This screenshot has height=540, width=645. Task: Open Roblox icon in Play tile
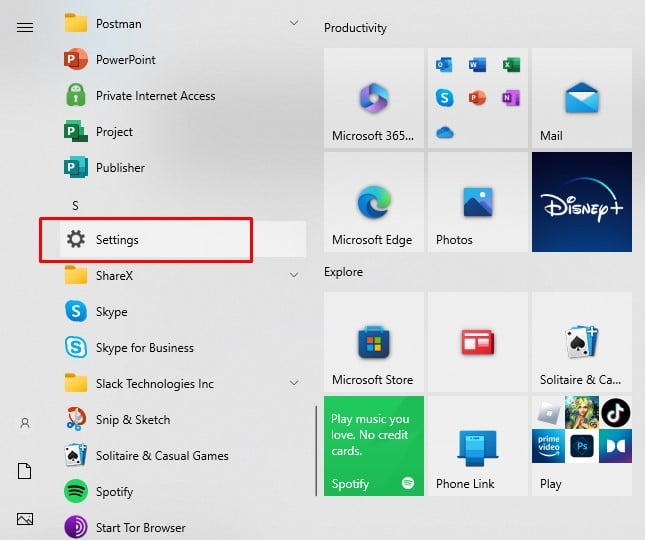coord(549,413)
